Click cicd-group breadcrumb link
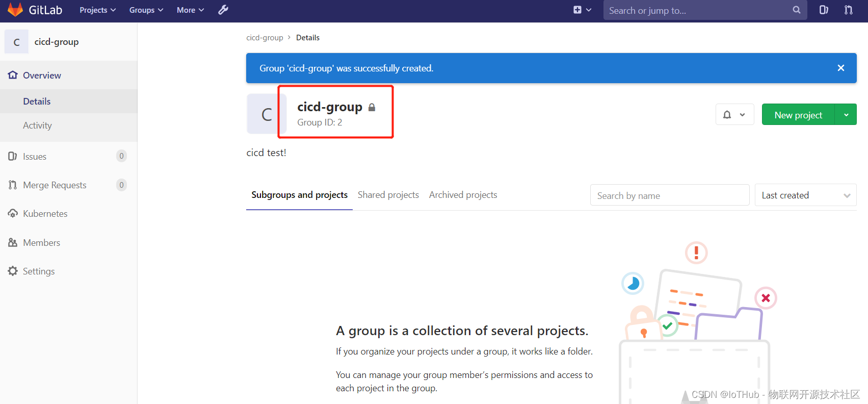 click(265, 38)
